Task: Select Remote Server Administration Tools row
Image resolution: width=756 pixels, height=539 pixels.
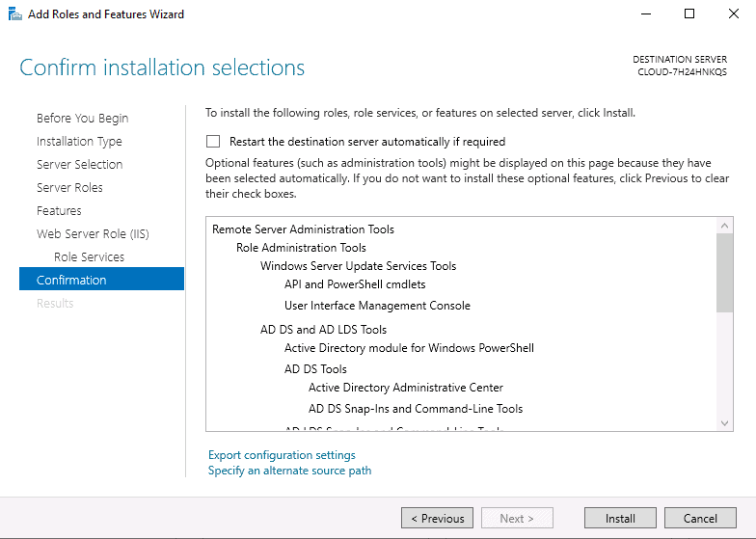Action: click(303, 229)
